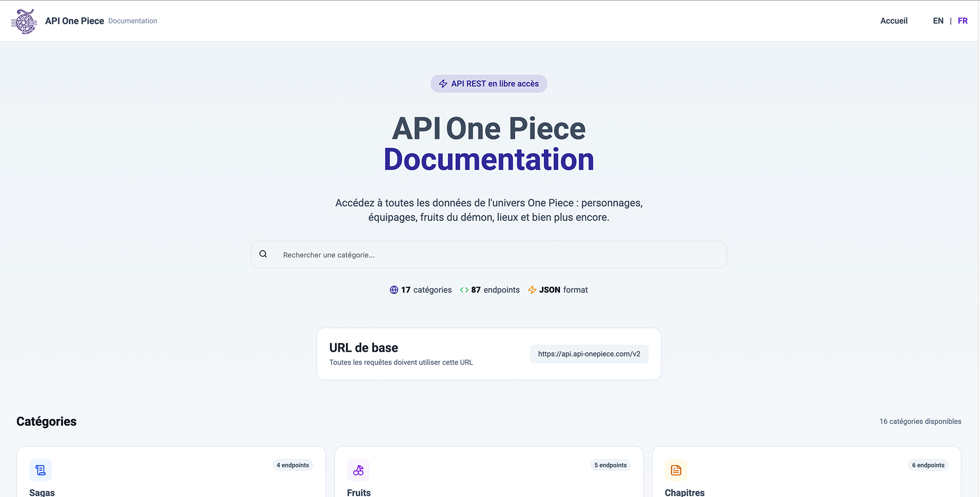Click the 4 endpoints badge on Sagas
The image size is (980, 497).
[x=293, y=465]
